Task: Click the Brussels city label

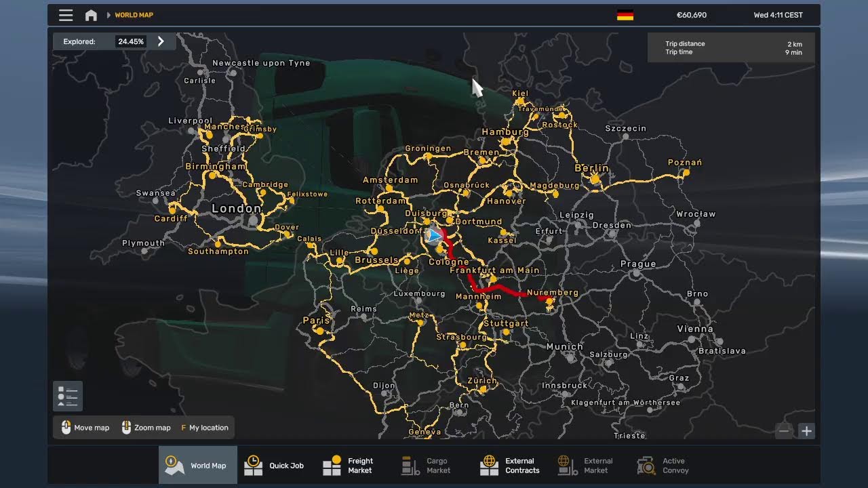Action: click(x=376, y=260)
